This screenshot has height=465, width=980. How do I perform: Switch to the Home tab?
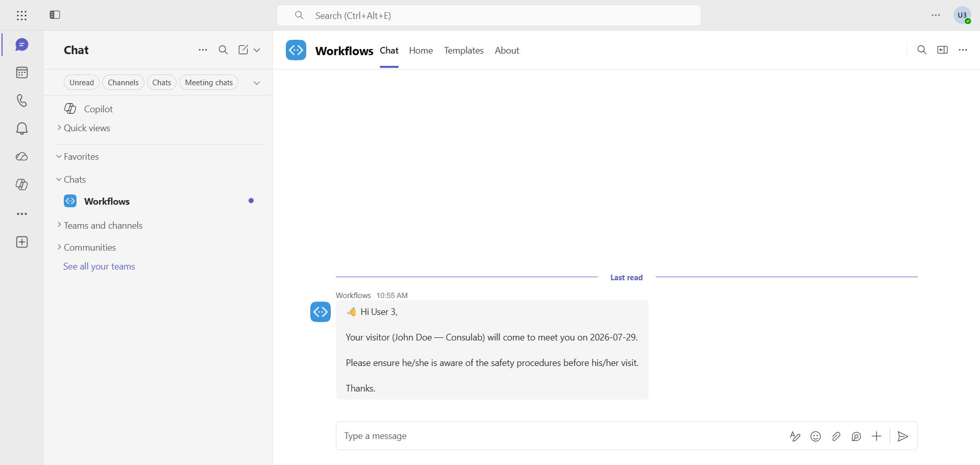point(421,51)
